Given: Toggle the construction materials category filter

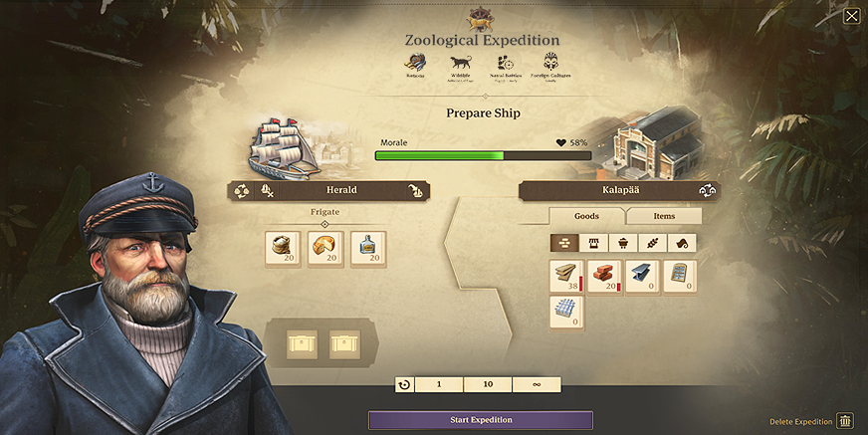Looking at the screenshot, I should pos(564,243).
